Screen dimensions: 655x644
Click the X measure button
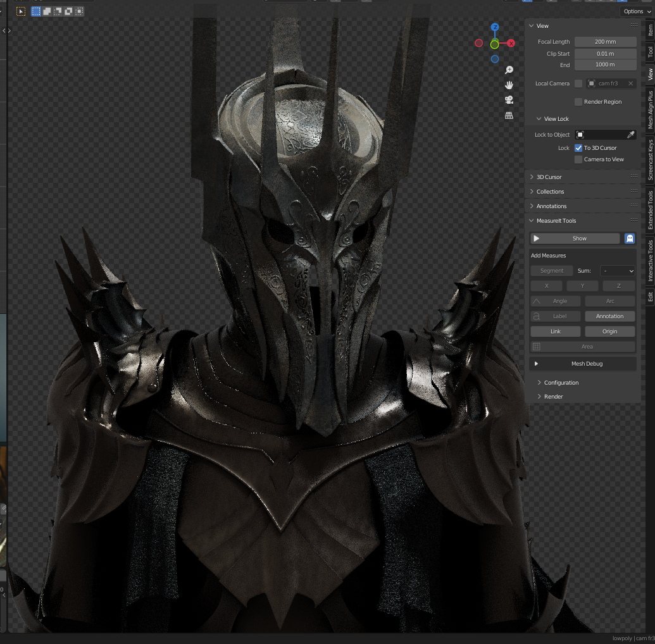[x=546, y=286]
